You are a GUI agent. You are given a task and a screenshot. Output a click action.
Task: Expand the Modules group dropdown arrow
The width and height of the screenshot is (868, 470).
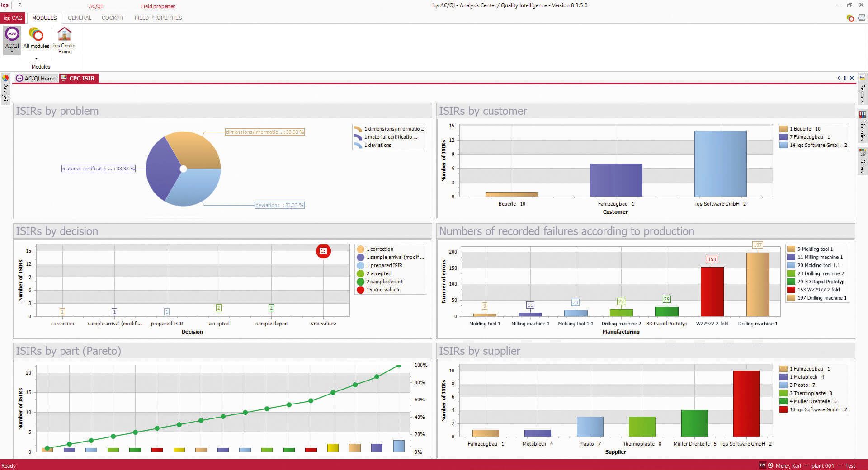point(36,58)
